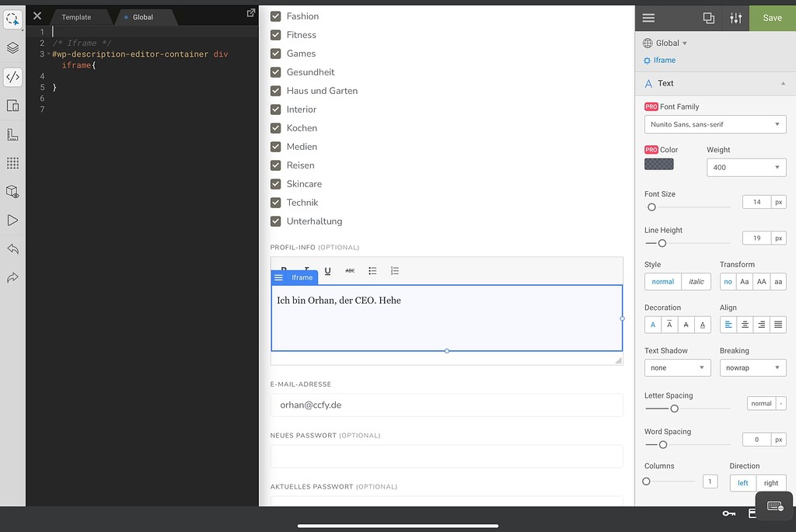Switch to the Global tab
Screen dimensions: 796x532
click(145, 17)
